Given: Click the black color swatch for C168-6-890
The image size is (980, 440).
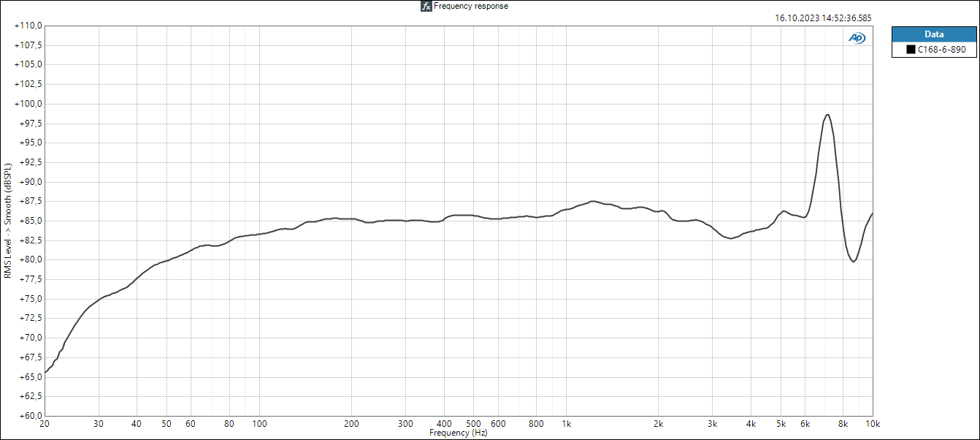Looking at the screenshot, I should click(911, 50).
